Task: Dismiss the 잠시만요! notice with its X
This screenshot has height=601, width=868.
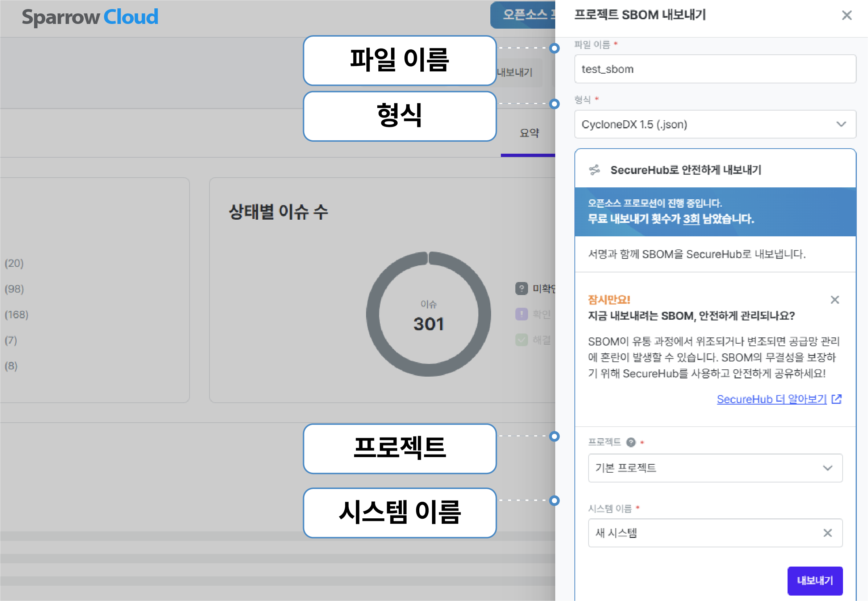Action: coord(835,300)
